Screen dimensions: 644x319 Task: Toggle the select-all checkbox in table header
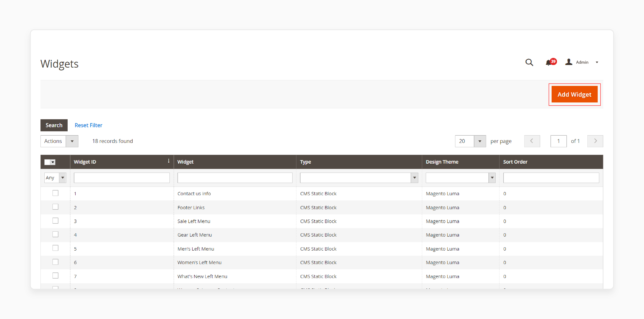click(x=47, y=162)
